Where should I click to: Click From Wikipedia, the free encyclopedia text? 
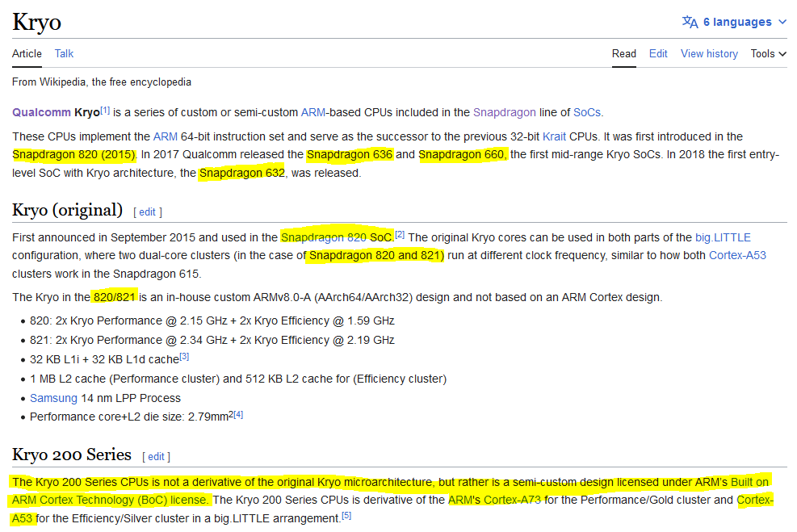102,82
